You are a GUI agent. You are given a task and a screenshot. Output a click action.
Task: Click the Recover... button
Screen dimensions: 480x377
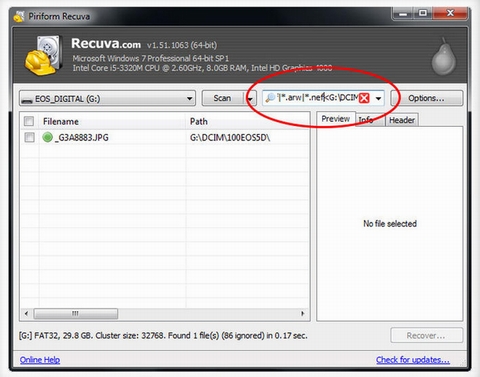click(426, 336)
